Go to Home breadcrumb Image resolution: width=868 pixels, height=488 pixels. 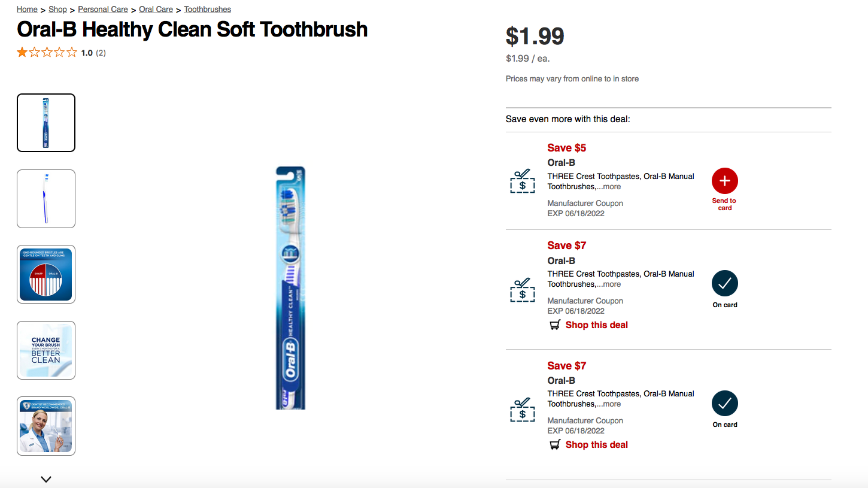point(27,10)
